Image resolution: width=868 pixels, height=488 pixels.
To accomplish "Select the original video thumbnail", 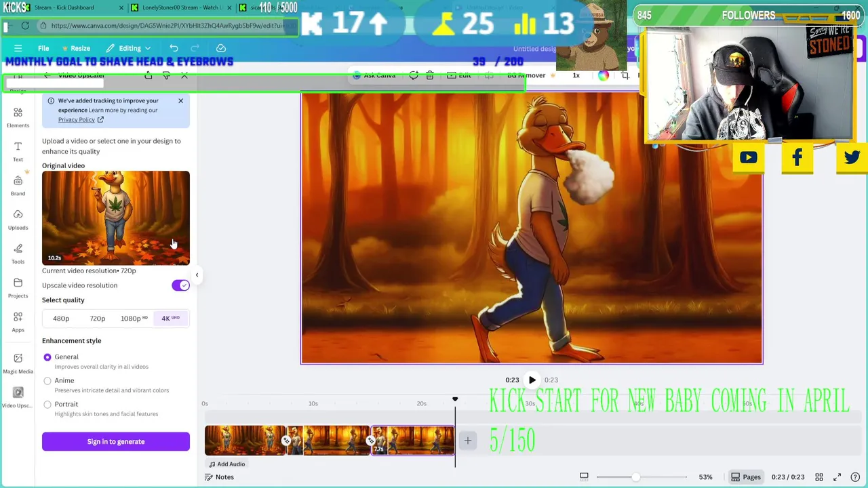I will click(116, 218).
